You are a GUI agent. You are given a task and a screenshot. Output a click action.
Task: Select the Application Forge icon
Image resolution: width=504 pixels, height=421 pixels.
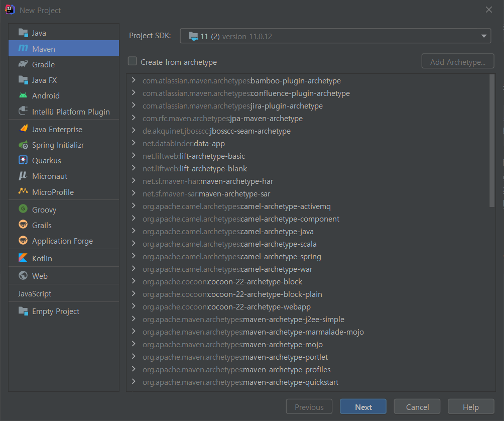[23, 240]
